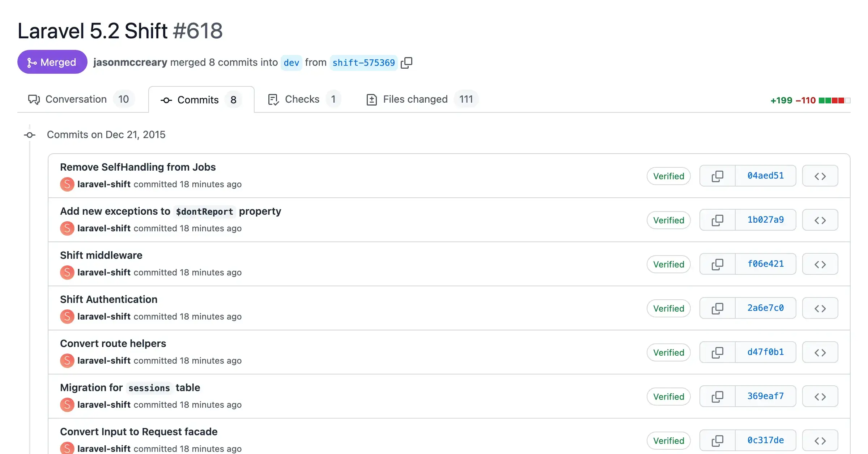Go to the Checks tab
This screenshot has height=454, width=868.
302,99
